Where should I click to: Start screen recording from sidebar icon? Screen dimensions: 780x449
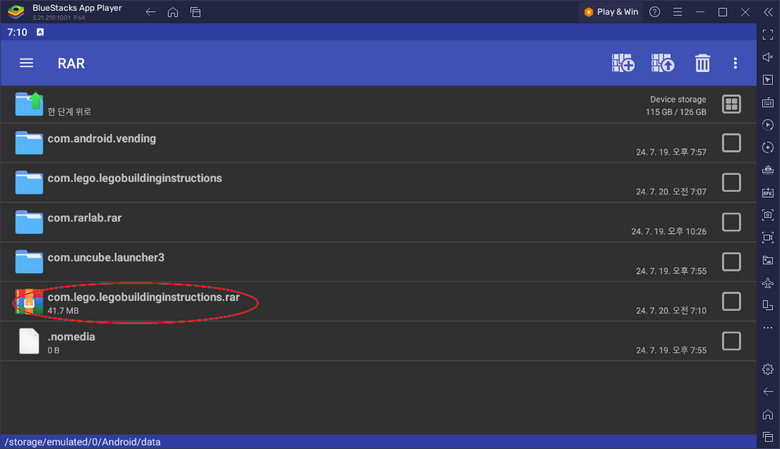click(768, 238)
